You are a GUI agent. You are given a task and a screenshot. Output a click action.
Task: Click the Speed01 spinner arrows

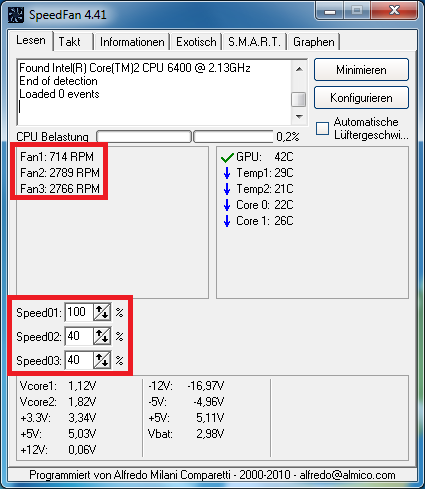(102, 312)
